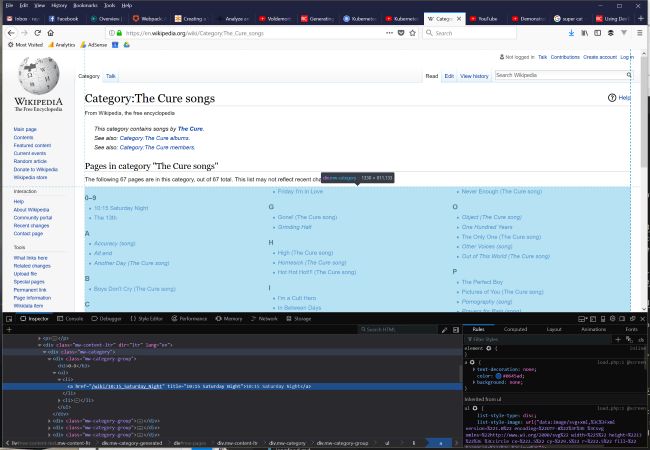Click the site info padlock icon
Screen dimensions: 650x450
pyautogui.click(x=119, y=33)
